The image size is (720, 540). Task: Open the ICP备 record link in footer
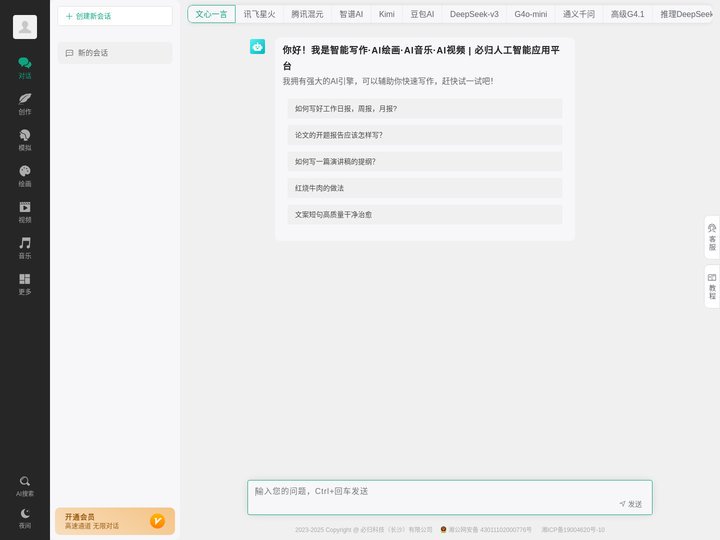(573, 530)
